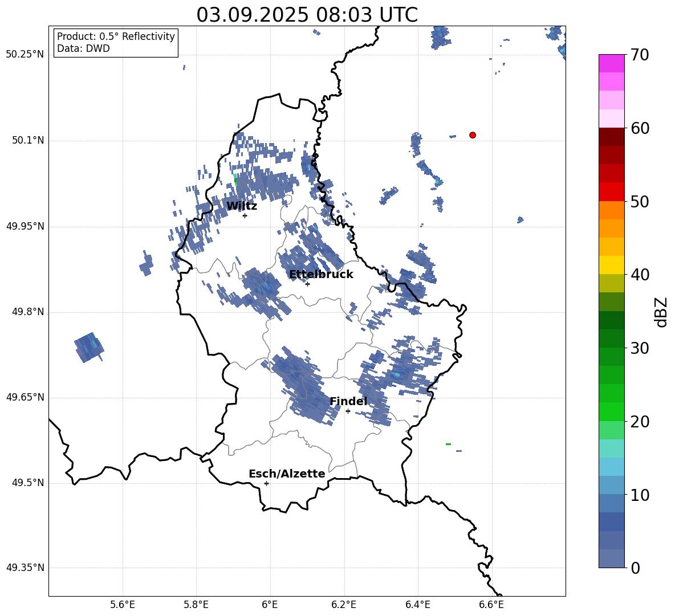Click the dBZ colorbar label
Screen dimensions: 675x616
point(661,312)
